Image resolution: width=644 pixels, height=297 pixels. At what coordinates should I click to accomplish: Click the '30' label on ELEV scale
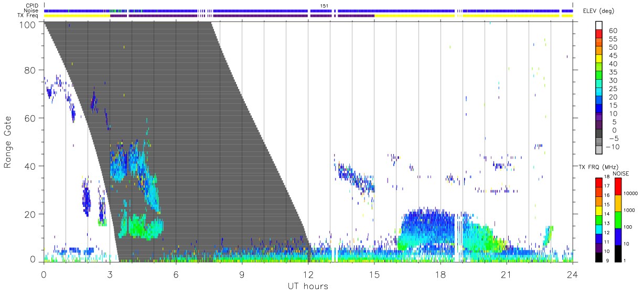click(x=612, y=80)
